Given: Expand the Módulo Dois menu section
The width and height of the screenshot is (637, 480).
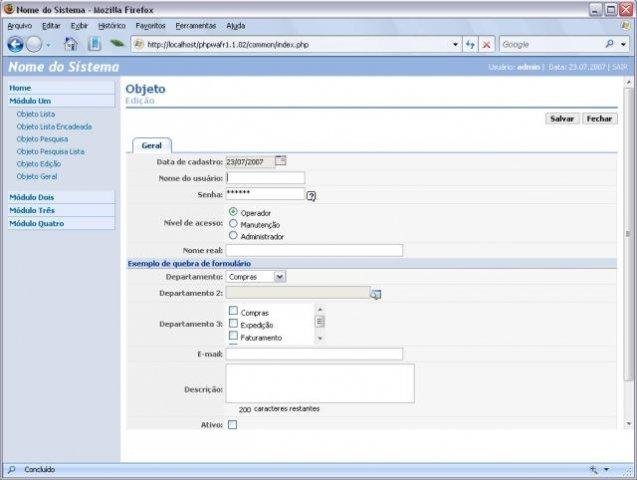Looking at the screenshot, I should [x=61, y=197].
